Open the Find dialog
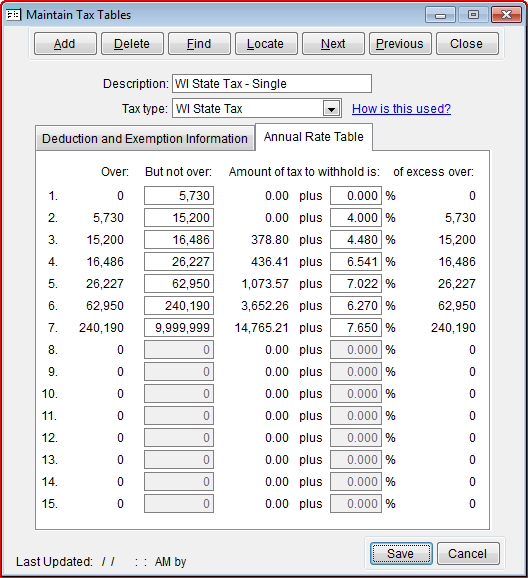Viewport: 528px width, 578px height. tap(199, 43)
